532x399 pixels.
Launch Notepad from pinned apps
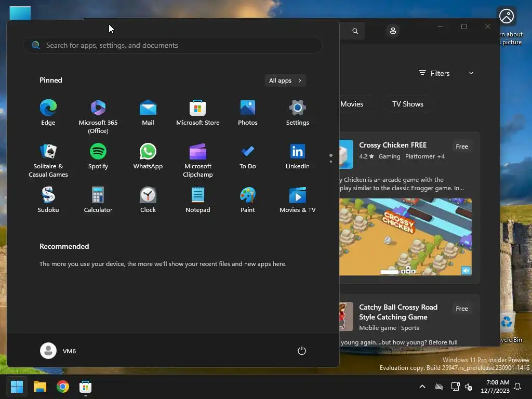click(x=198, y=200)
